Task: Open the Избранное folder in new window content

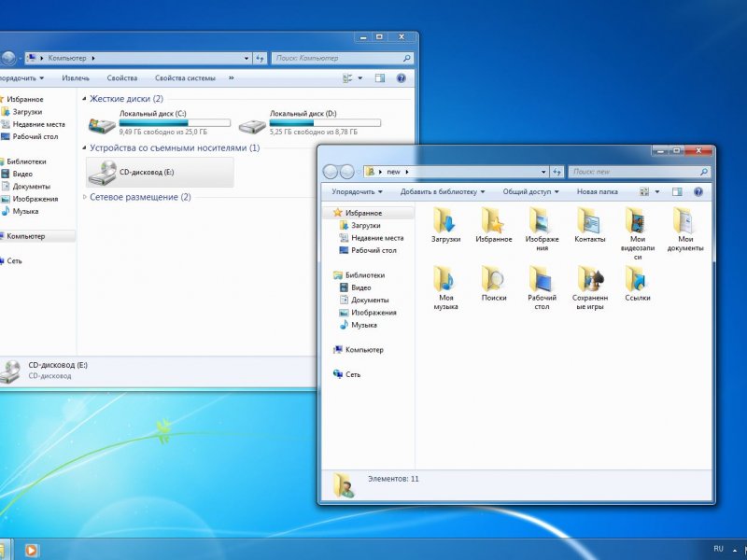Action: tap(493, 220)
